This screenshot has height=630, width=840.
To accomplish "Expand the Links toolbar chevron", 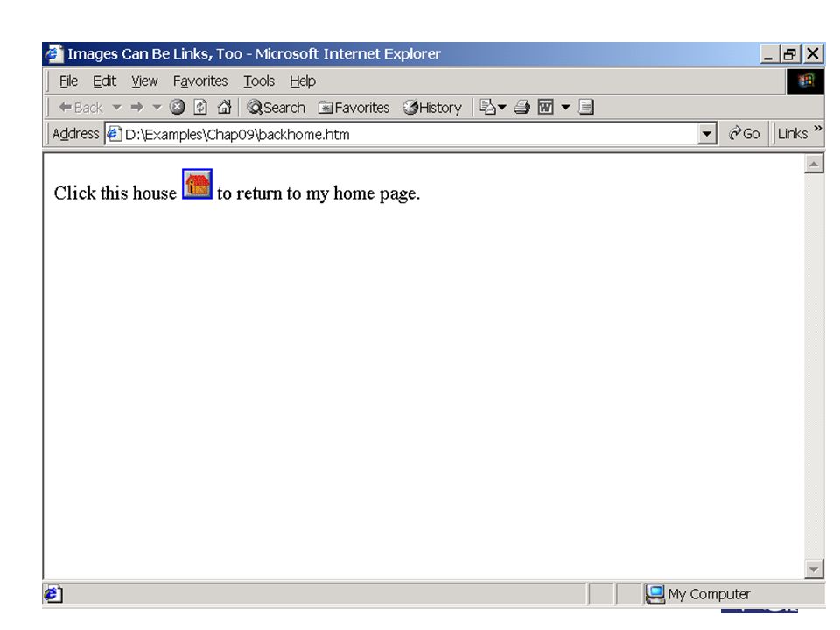I will click(817, 129).
